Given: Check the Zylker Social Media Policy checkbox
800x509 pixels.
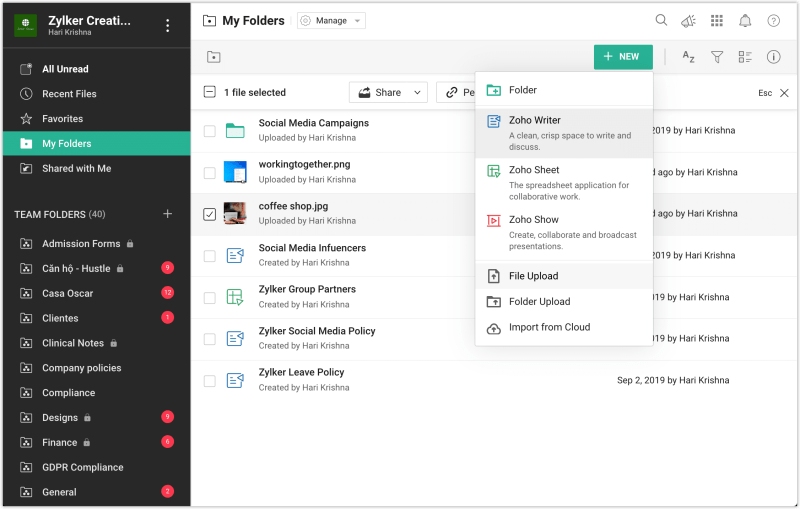Looking at the screenshot, I should (210, 339).
